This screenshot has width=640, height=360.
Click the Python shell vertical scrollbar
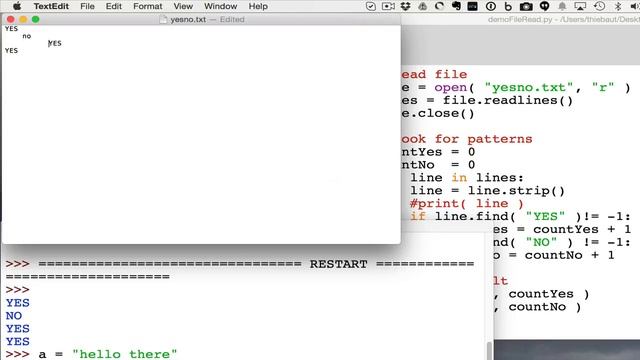[x=489, y=350]
